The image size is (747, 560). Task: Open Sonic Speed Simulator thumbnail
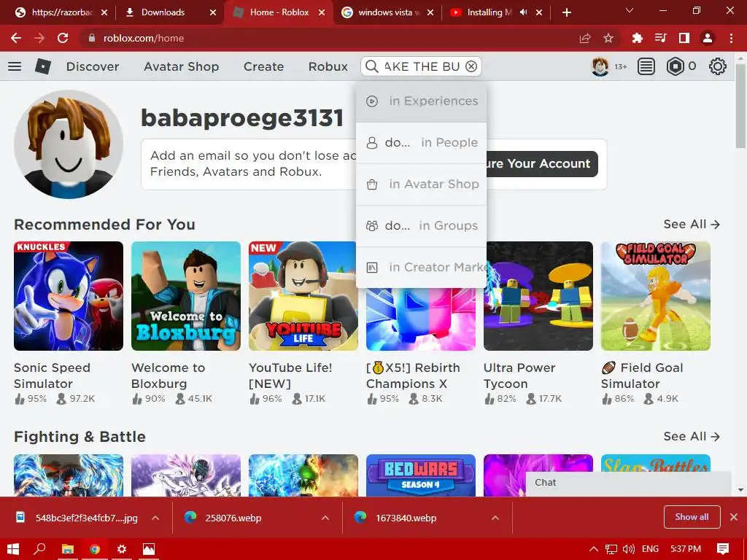coord(69,296)
